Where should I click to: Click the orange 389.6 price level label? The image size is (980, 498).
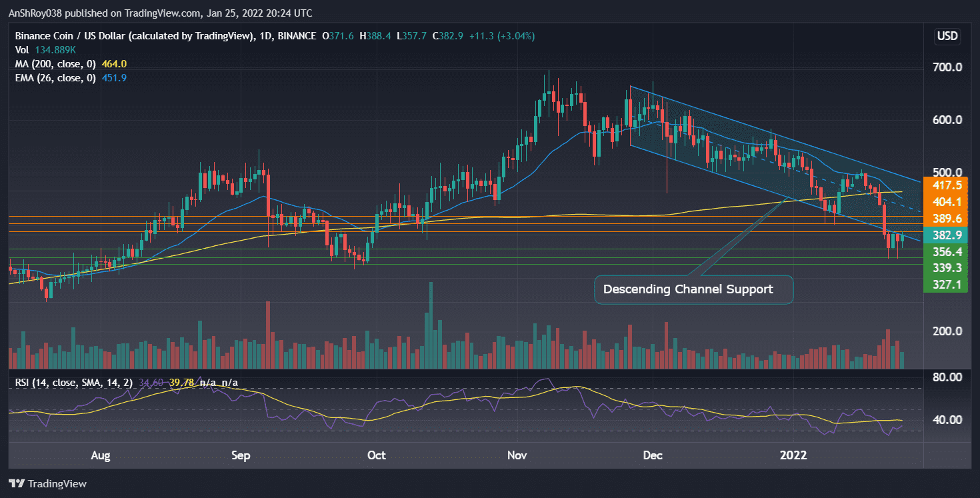click(x=946, y=219)
